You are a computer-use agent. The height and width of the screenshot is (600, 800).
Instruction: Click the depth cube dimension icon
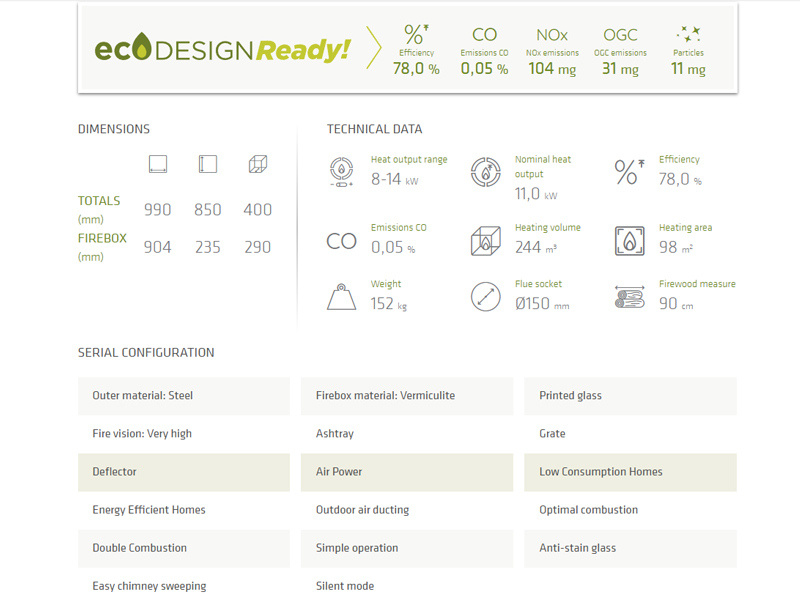[258, 164]
